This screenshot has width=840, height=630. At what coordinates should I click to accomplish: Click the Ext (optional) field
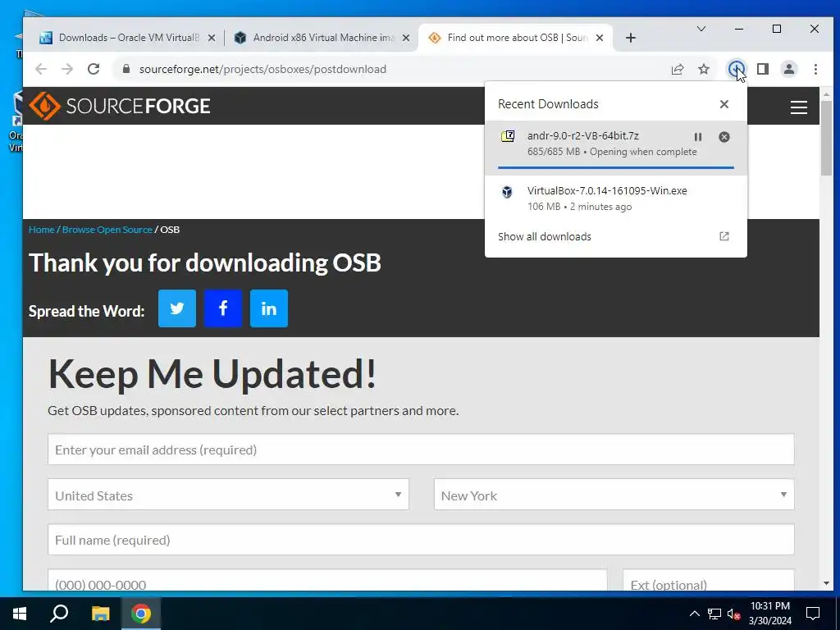click(708, 581)
